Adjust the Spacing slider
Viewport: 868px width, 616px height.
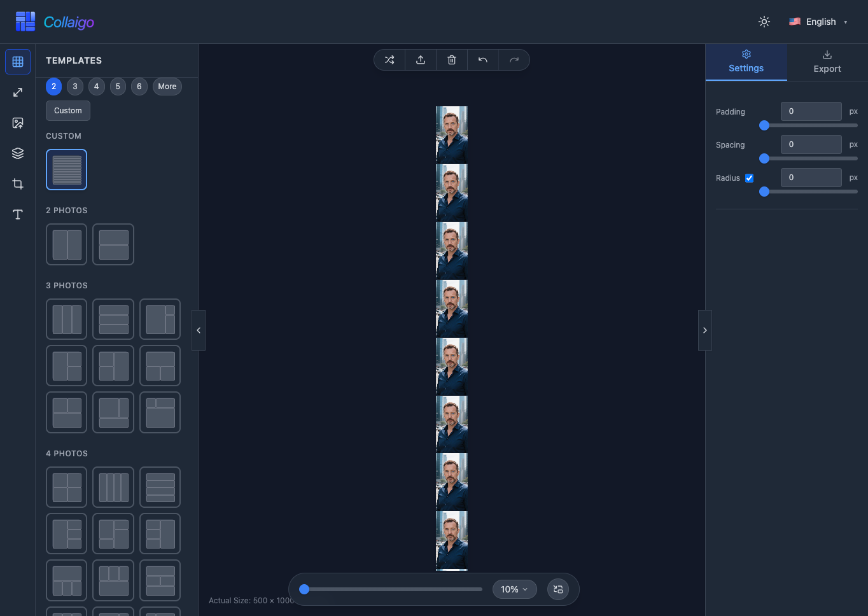pyautogui.click(x=809, y=158)
